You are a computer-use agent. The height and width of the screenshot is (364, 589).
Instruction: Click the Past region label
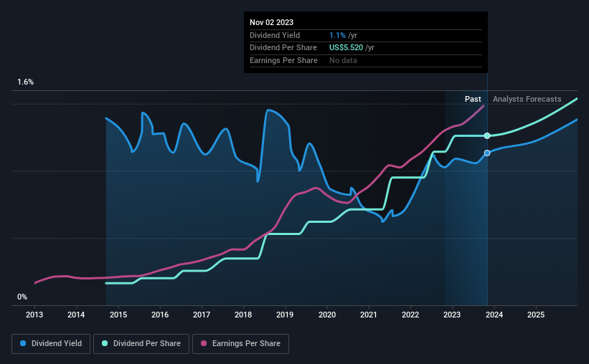click(x=473, y=99)
